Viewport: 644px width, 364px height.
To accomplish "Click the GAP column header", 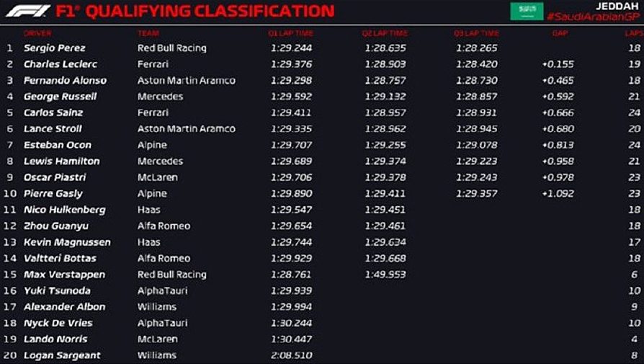I will (560, 33).
